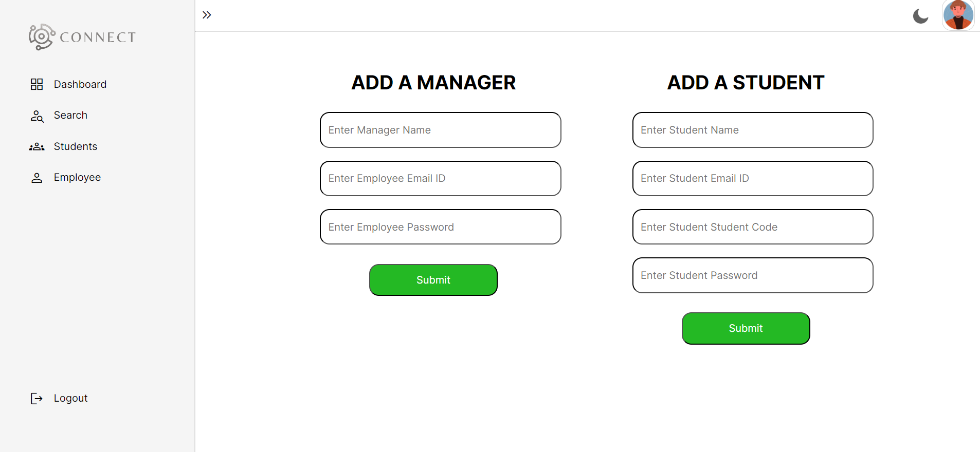The image size is (980, 452).
Task: Go to the Students page
Action: tap(76, 146)
